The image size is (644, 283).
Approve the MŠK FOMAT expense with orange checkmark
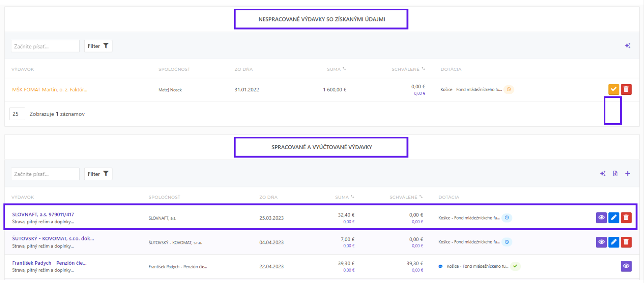click(613, 89)
